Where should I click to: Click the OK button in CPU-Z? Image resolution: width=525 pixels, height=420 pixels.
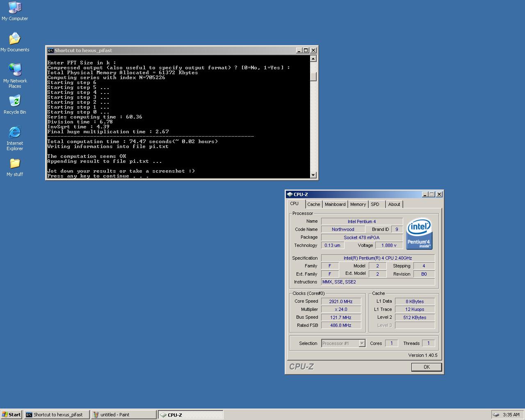(427, 367)
